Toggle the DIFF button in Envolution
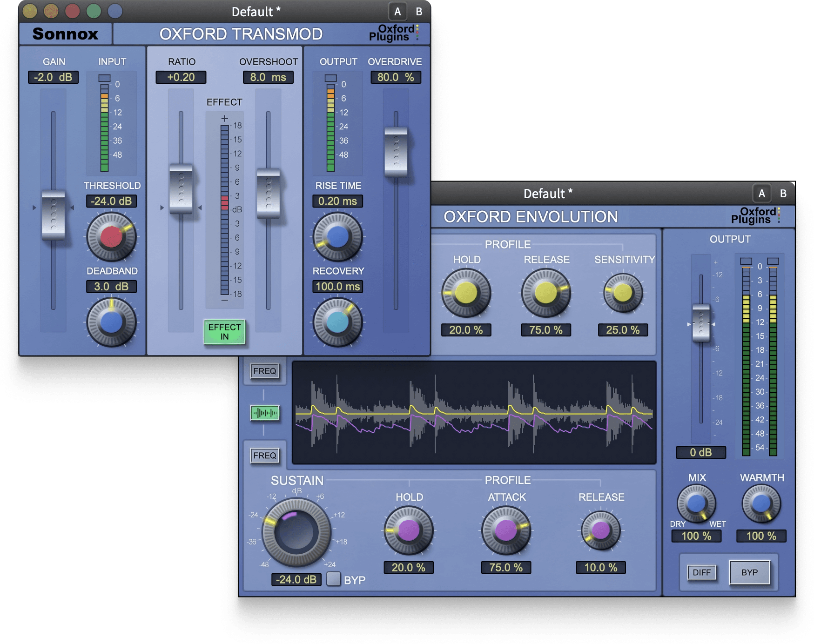Viewport: 814px width, 644px height. point(701,572)
